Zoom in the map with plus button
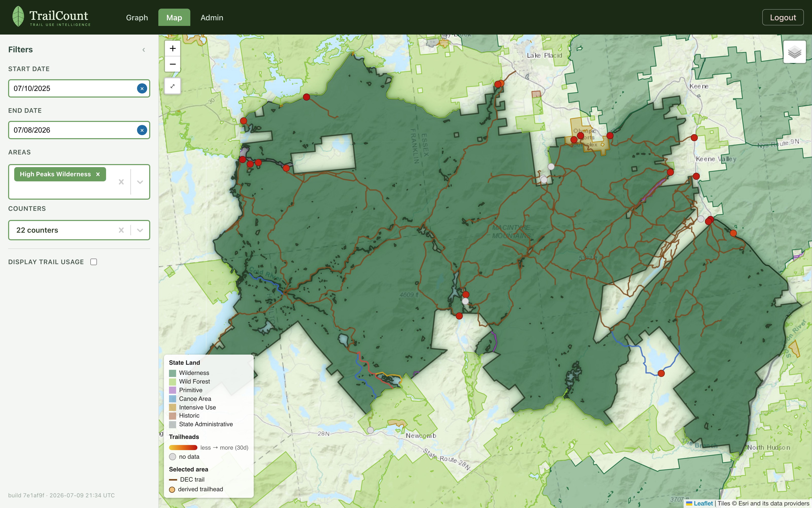 click(x=173, y=49)
